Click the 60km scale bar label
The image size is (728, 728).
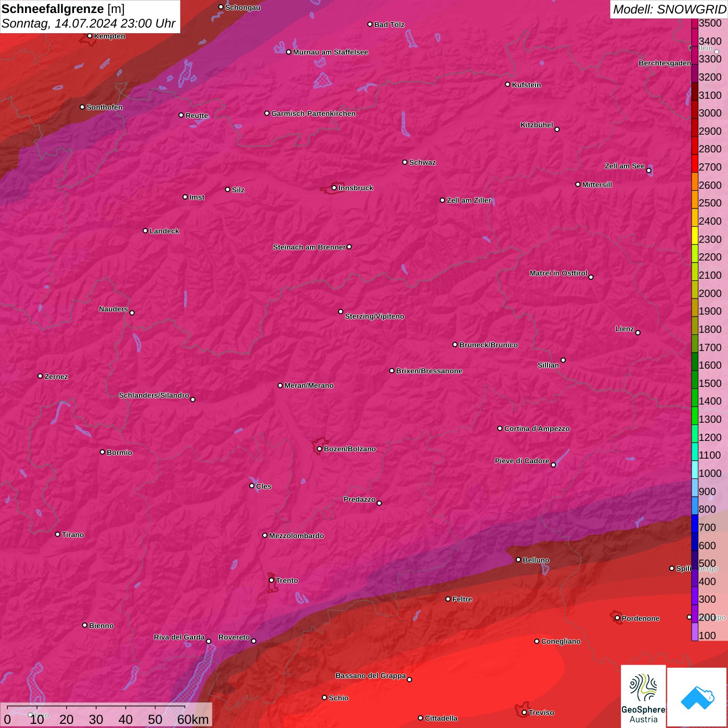[193, 719]
